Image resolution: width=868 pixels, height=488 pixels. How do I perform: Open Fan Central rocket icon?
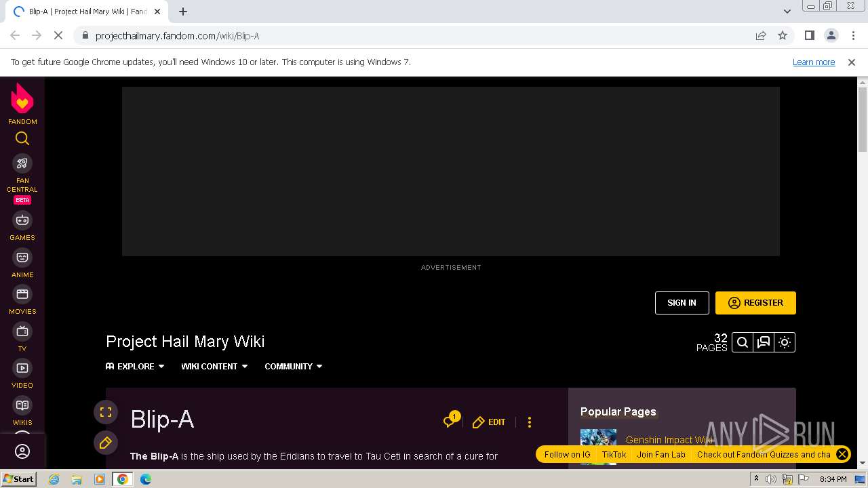pyautogui.click(x=22, y=163)
